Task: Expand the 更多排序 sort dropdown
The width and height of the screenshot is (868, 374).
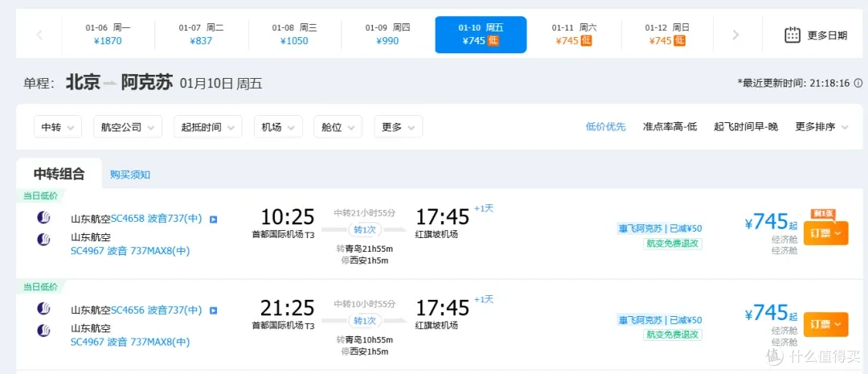Action: click(x=821, y=127)
